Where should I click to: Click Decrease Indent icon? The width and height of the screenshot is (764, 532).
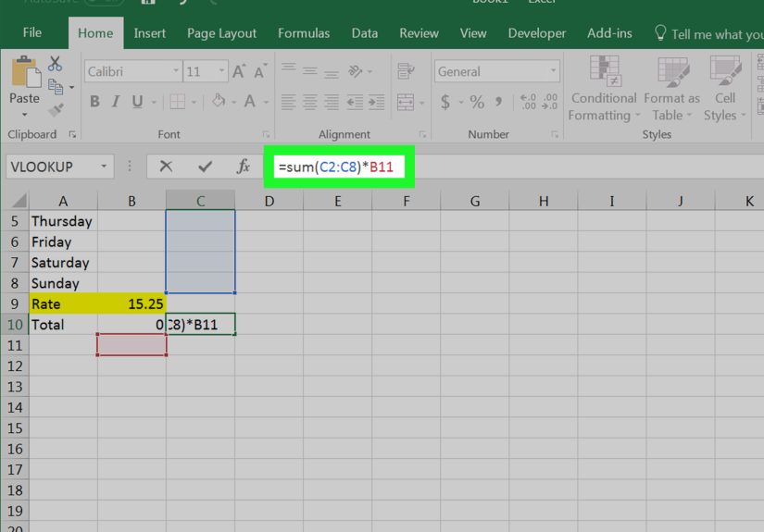[355, 102]
